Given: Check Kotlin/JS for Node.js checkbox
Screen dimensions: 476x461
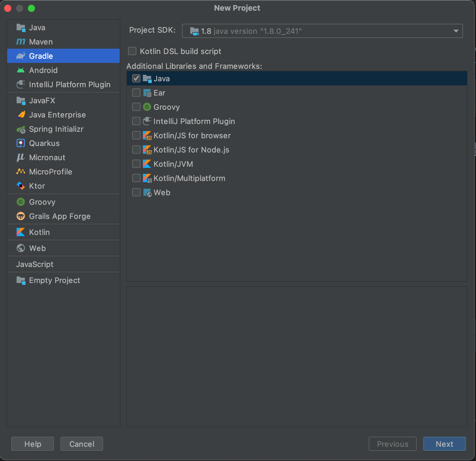Looking at the screenshot, I should 136,150.
